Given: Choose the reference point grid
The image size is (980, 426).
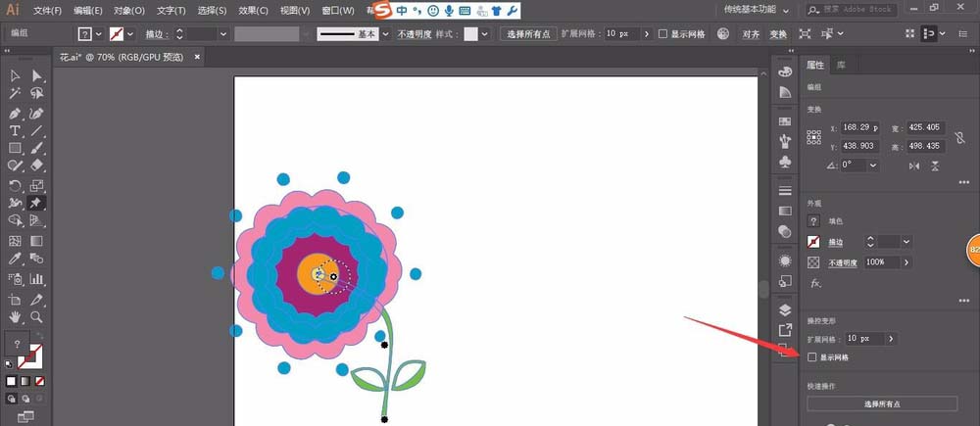Looking at the screenshot, I should coord(813,137).
